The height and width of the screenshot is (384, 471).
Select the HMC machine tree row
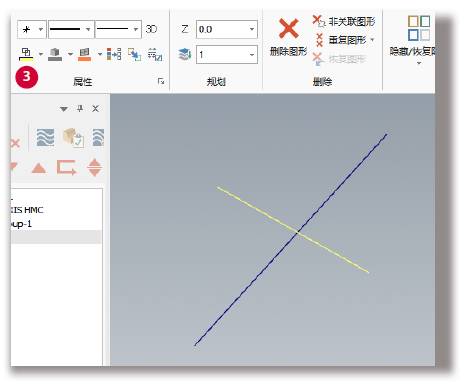coord(56,210)
